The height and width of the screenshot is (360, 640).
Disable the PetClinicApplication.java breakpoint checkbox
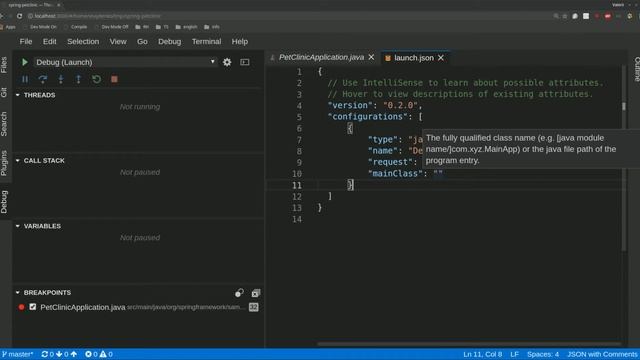pos(33,307)
